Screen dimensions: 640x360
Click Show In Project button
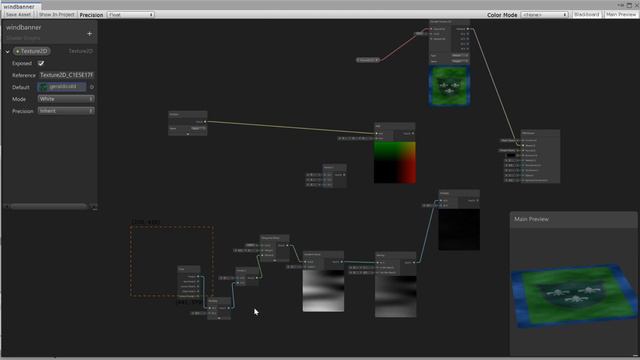click(56, 15)
